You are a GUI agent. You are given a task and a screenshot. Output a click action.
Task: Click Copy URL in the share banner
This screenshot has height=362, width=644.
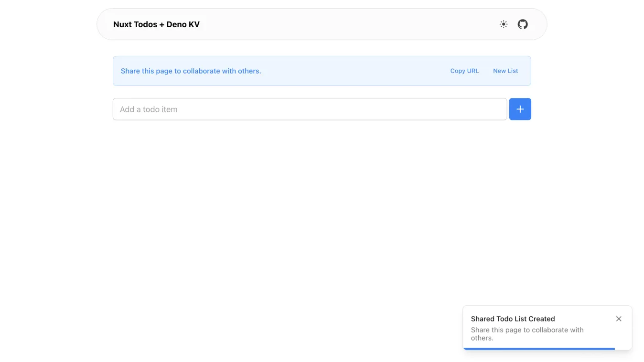tap(464, 71)
